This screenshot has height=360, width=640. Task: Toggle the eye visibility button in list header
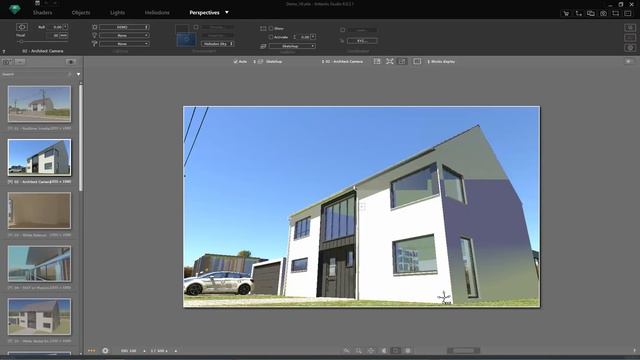pyautogui.click(x=71, y=62)
